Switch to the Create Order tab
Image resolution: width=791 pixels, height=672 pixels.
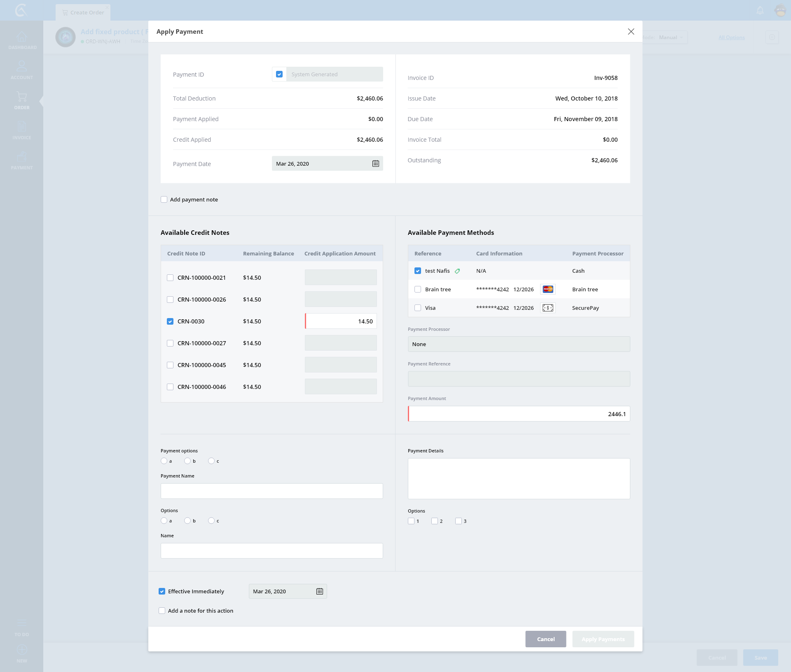(83, 12)
